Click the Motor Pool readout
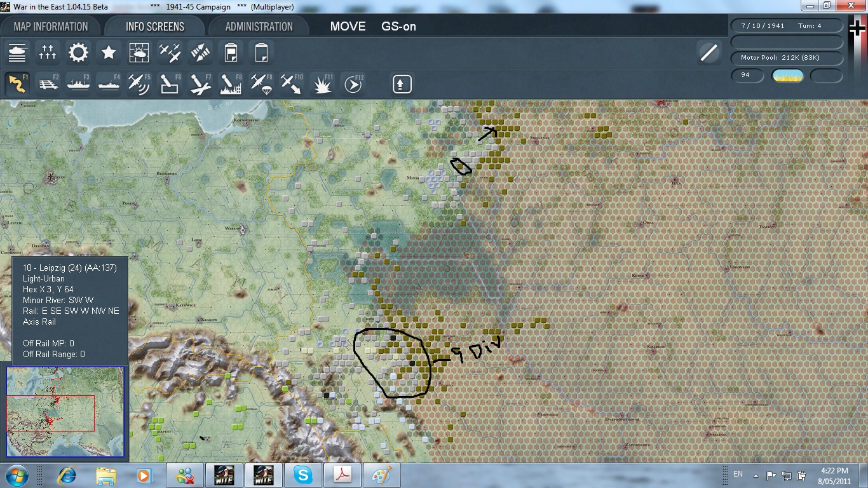 [x=787, y=58]
